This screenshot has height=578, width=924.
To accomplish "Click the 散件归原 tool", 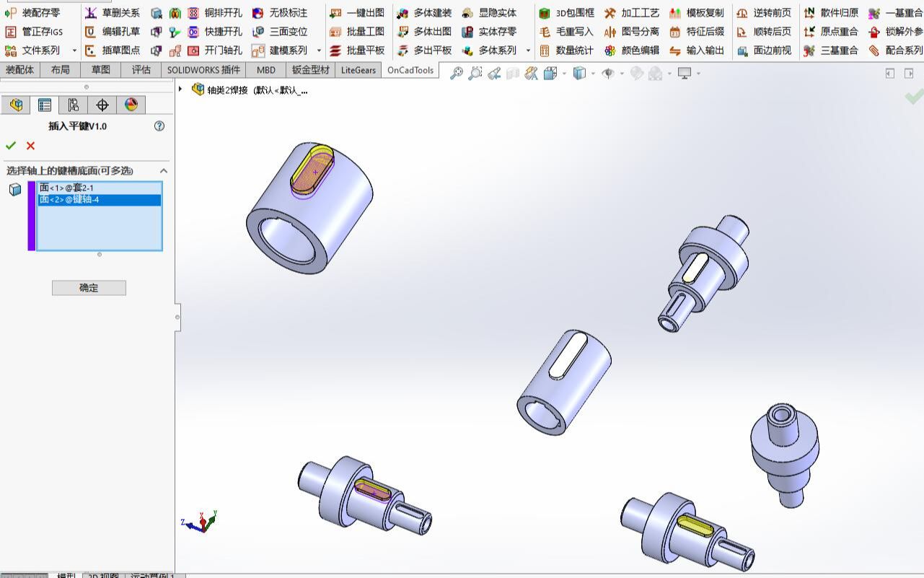I will click(831, 12).
